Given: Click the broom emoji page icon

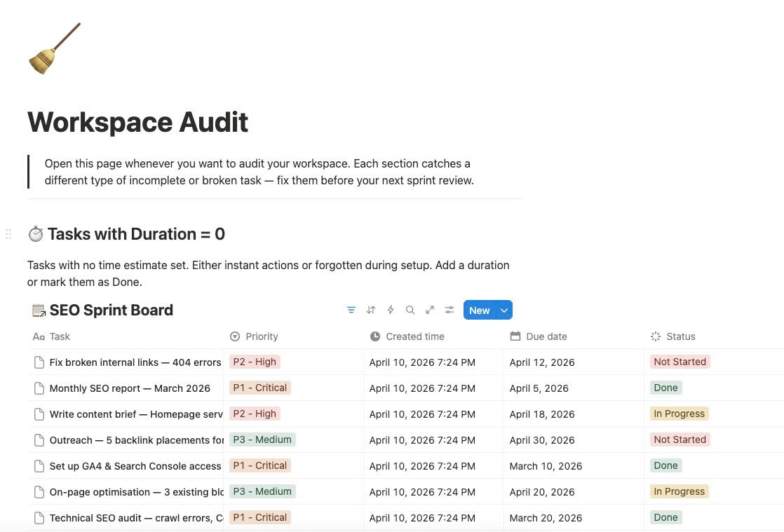Looking at the screenshot, I should pos(55,48).
